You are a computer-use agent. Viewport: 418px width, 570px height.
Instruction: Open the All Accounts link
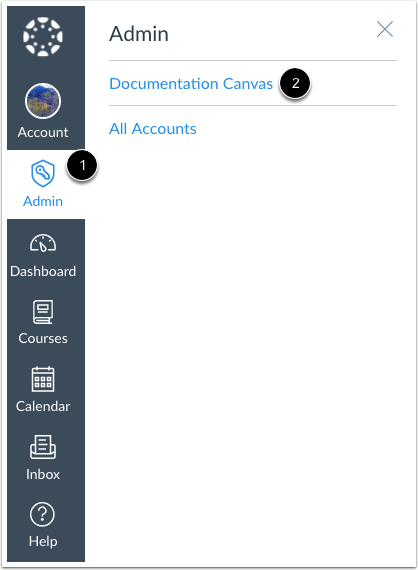(x=153, y=129)
